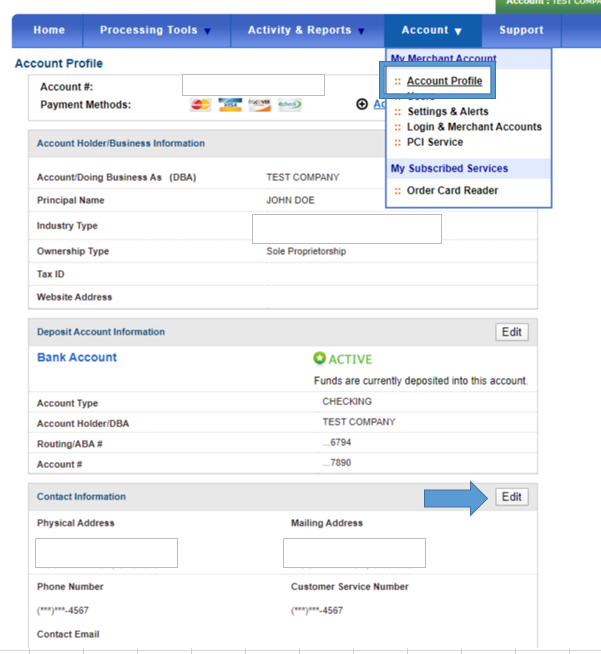The image size is (601, 654).
Task: Click the JOHN DOE principal name
Action: [x=290, y=201]
